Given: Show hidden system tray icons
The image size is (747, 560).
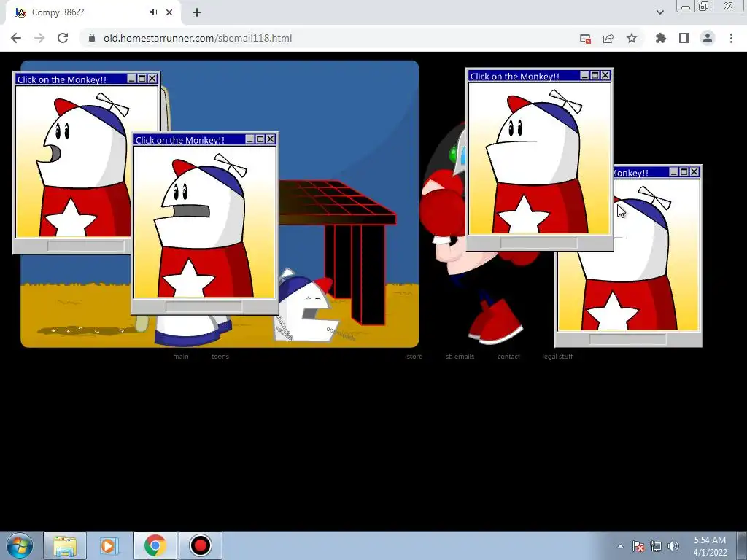Looking at the screenshot, I should (620, 546).
